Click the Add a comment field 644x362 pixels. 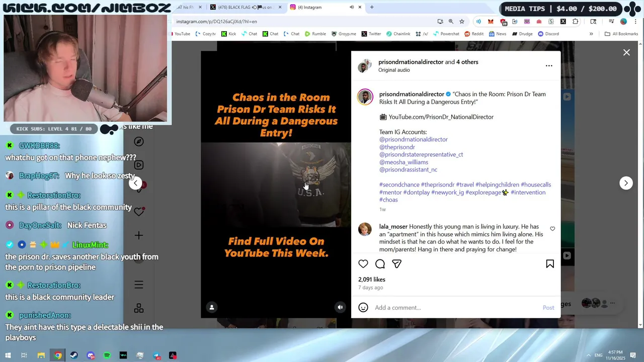(x=456, y=308)
